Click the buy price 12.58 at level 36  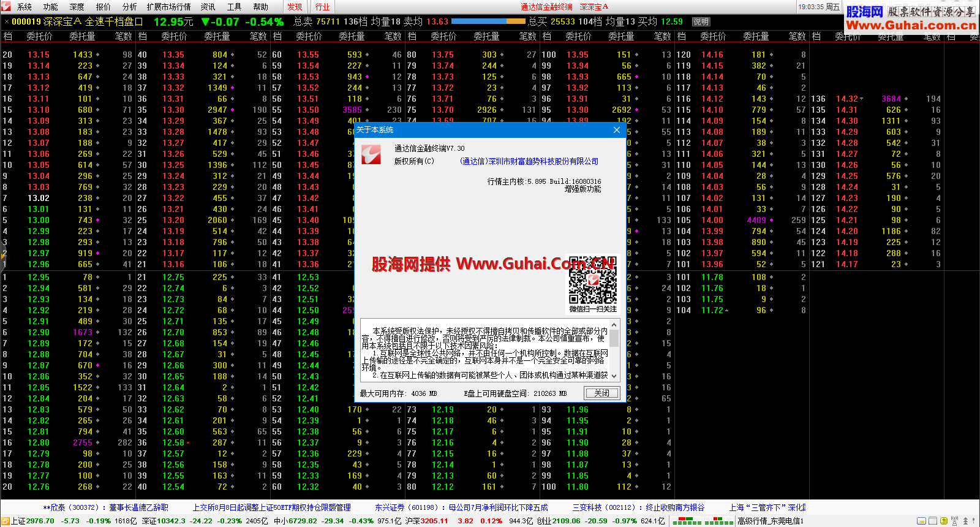[173, 442]
